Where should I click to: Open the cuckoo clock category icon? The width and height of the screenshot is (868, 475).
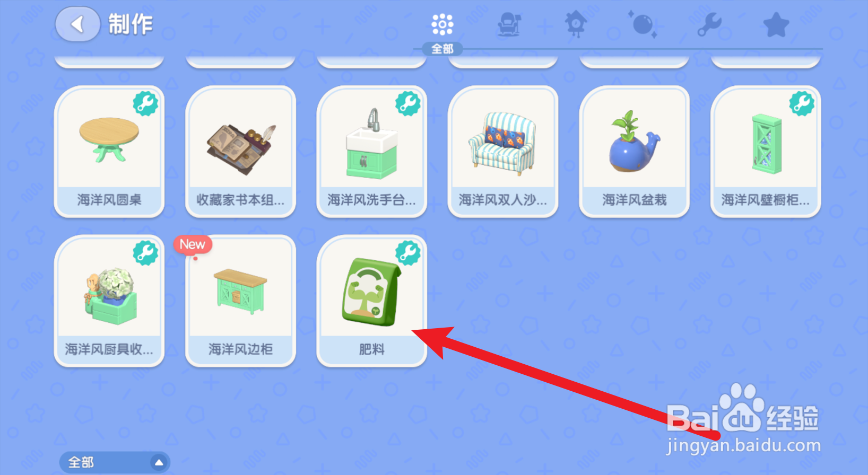[x=576, y=24]
